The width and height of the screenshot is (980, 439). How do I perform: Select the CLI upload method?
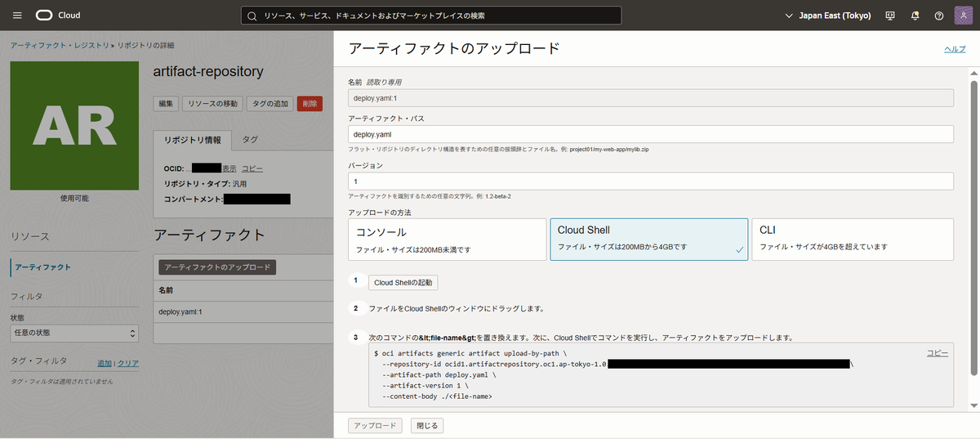point(853,239)
